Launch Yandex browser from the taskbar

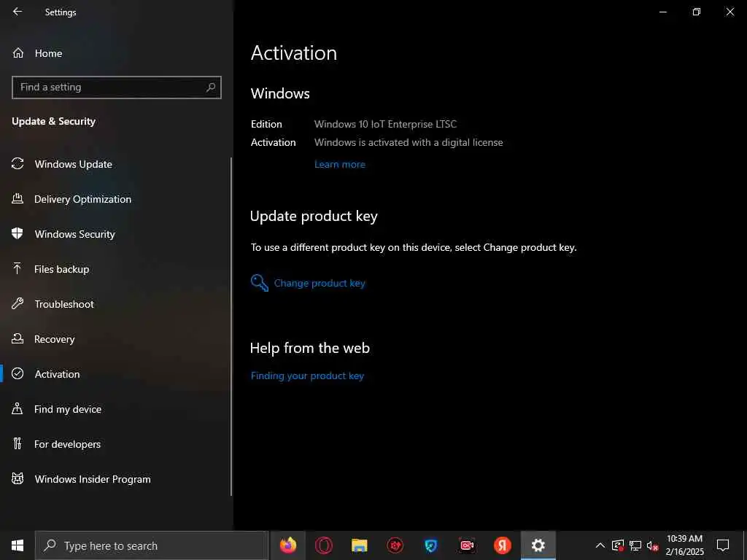click(502, 545)
